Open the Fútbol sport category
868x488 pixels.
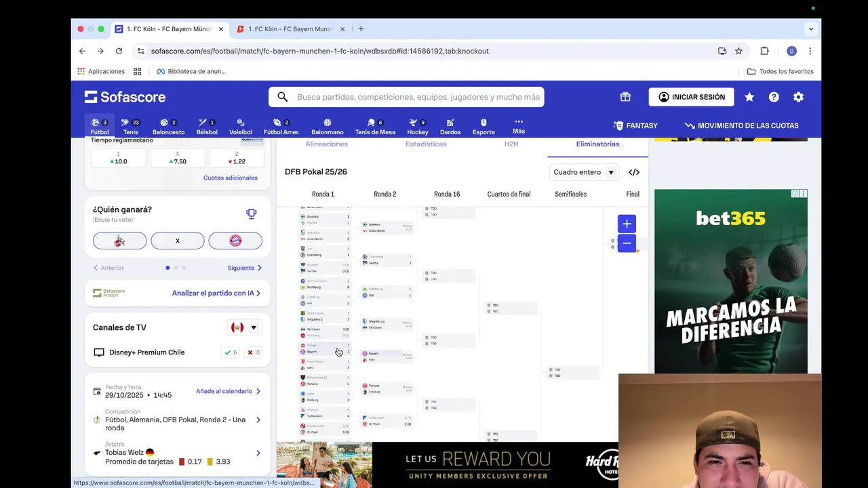pyautogui.click(x=100, y=127)
